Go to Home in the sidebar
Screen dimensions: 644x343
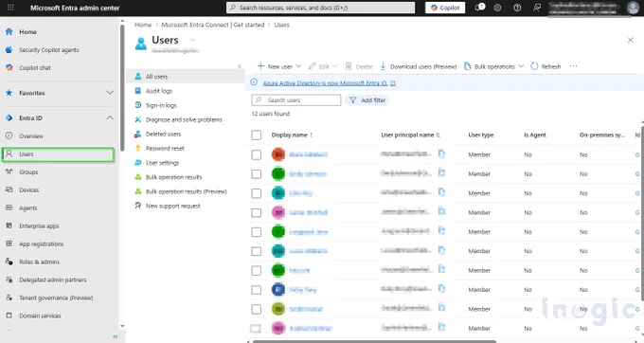[x=27, y=31]
